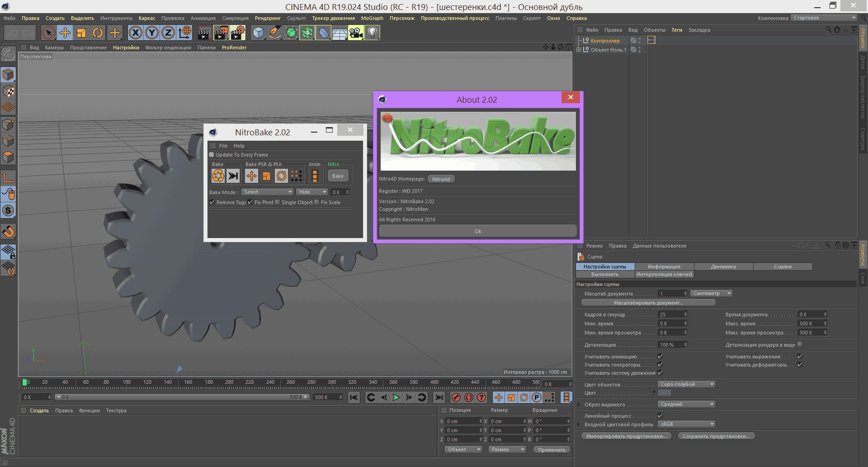The height and width of the screenshot is (467, 868).
Task: Toggle NitroBake Bake position icon
Action: click(x=252, y=176)
